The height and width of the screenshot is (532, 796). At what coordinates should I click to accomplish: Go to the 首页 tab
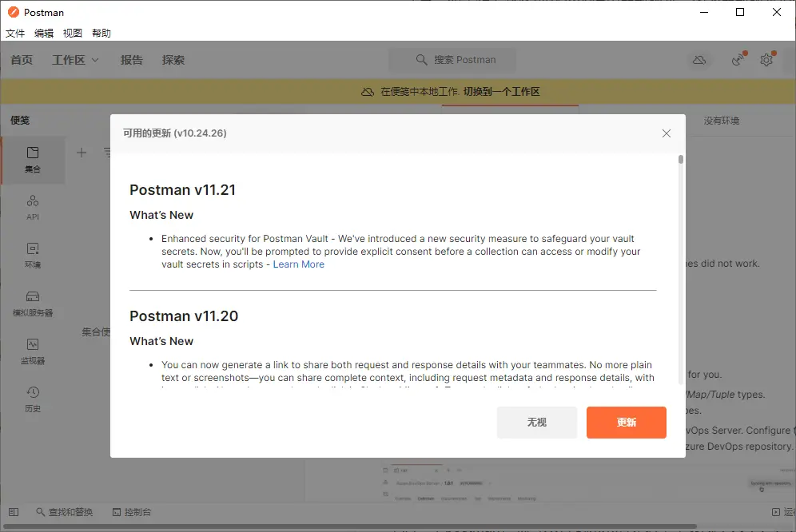click(x=22, y=60)
